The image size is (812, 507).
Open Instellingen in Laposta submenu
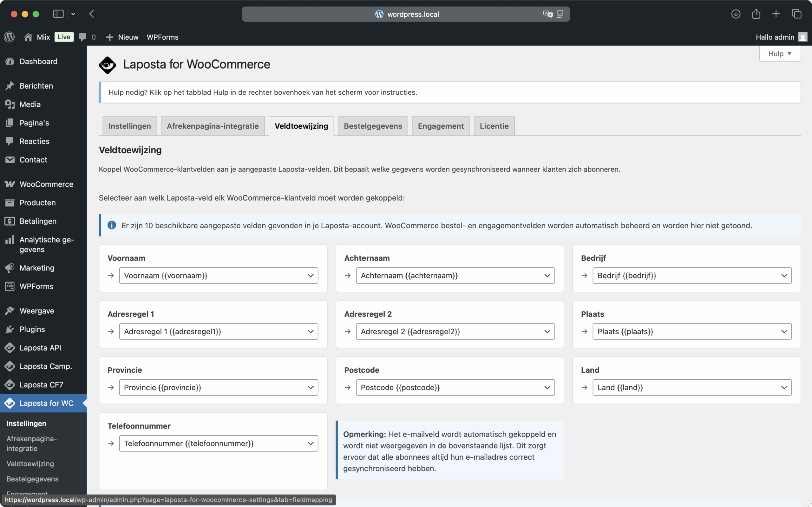tap(26, 423)
